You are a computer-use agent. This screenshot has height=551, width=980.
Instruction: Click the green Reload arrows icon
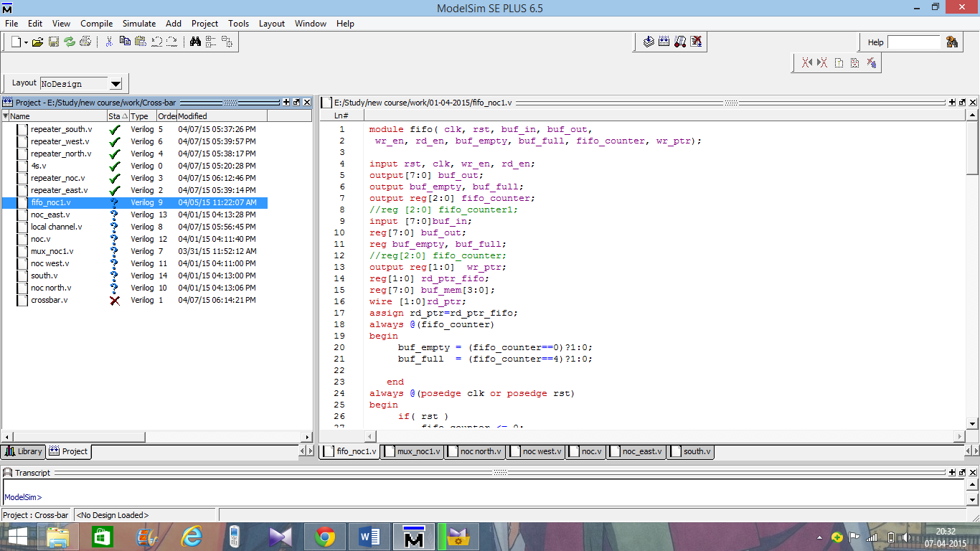[x=70, y=42]
